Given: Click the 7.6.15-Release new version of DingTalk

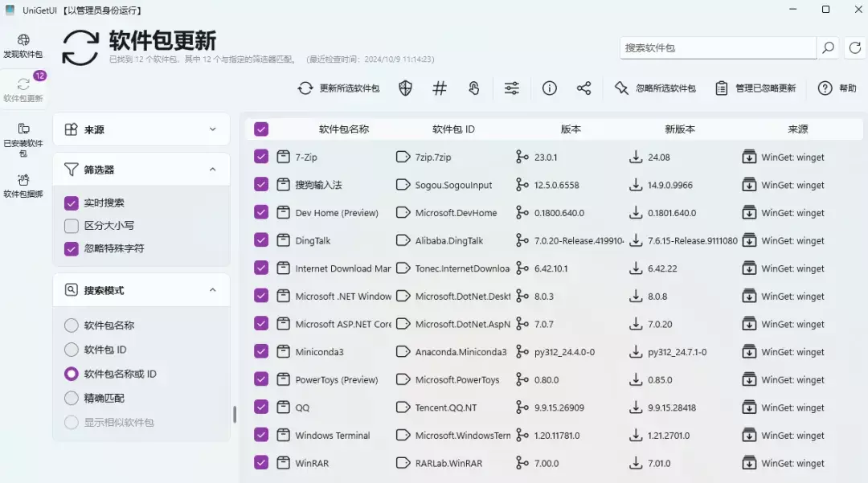Looking at the screenshot, I should click(693, 240).
